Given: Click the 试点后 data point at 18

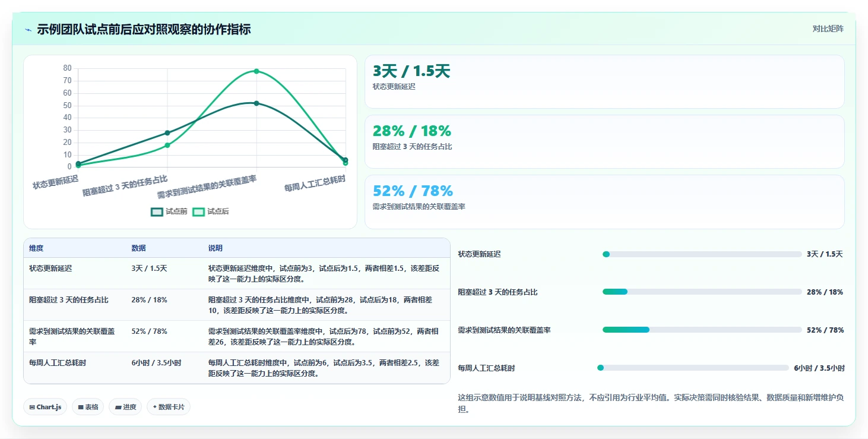Looking at the screenshot, I should click(x=167, y=145).
